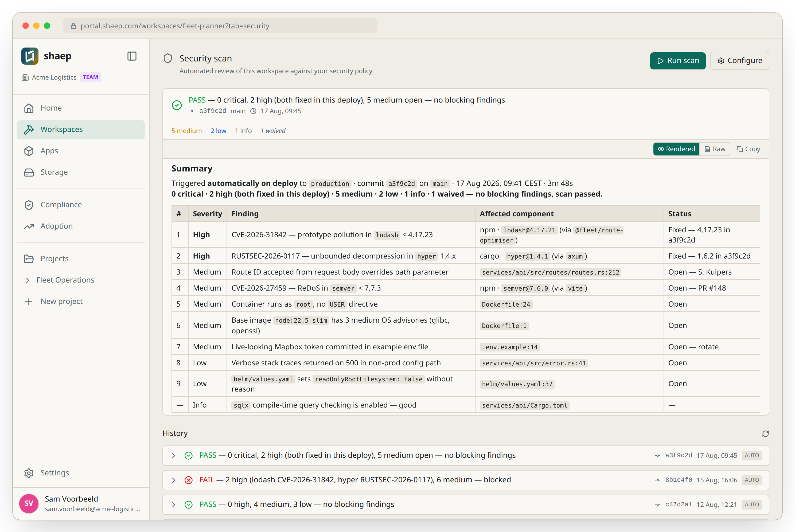Click the Settings gear icon

click(29, 473)
